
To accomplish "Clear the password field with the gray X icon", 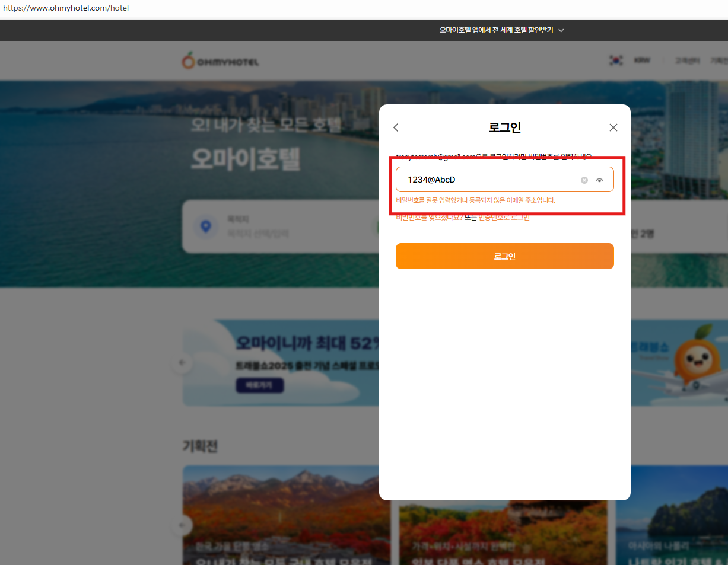I will point(584,180).
